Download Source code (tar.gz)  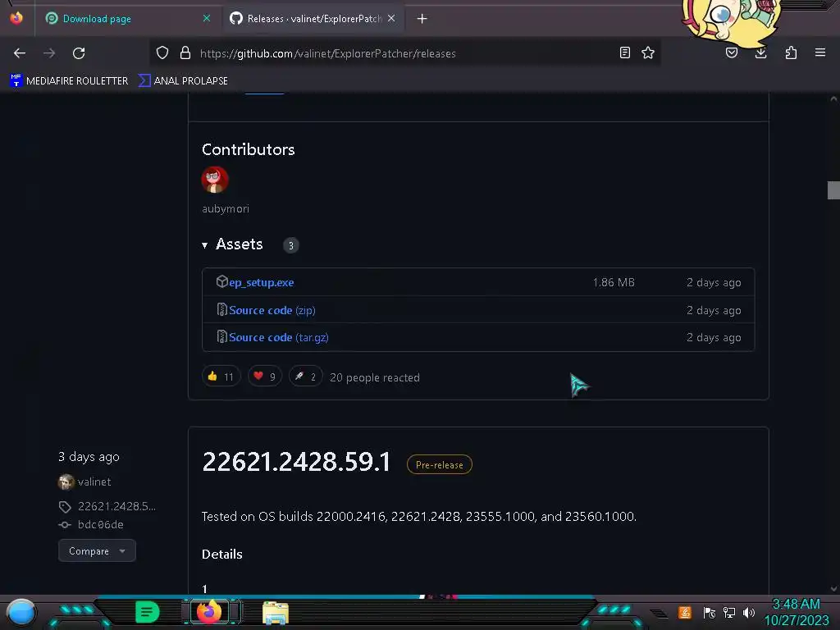(279, 337)
